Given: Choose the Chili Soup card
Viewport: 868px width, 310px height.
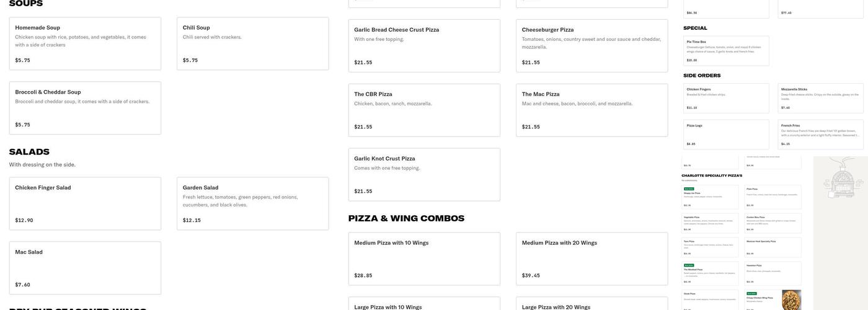Looking at the screenshot, I should pyautogui.click(x=252, y=43).
